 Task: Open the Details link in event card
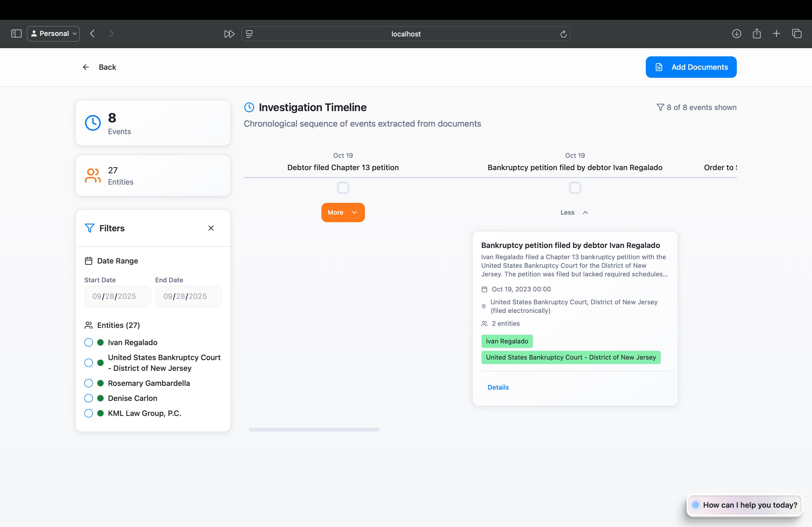coord(498,387)
